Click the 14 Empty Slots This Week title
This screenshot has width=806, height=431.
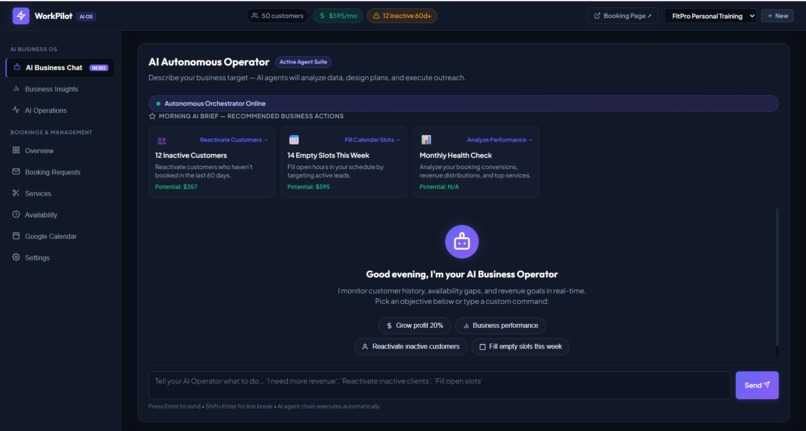tap(328, 155)
